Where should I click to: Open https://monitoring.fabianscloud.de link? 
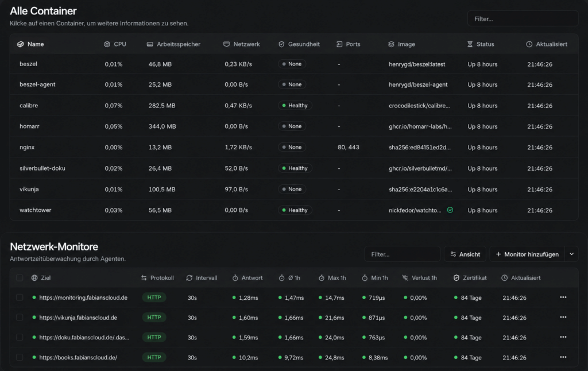coord(83,297)
